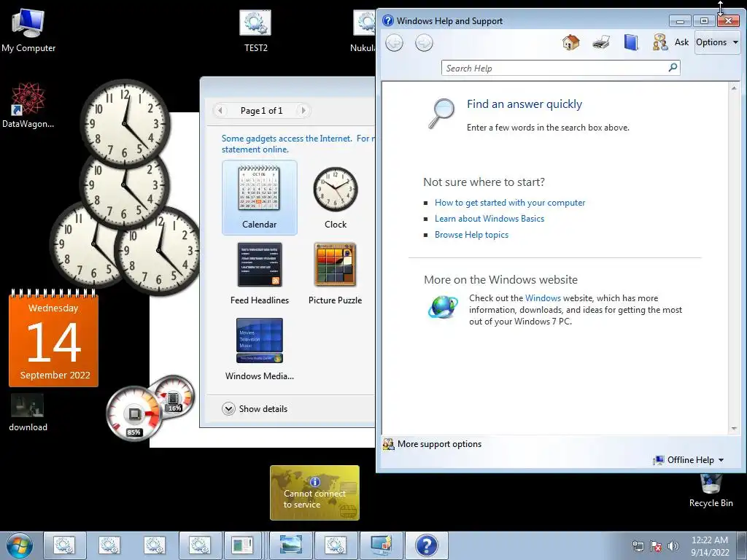
Task: Click the large magnifying glass help icon
Action: click(441, 113)
